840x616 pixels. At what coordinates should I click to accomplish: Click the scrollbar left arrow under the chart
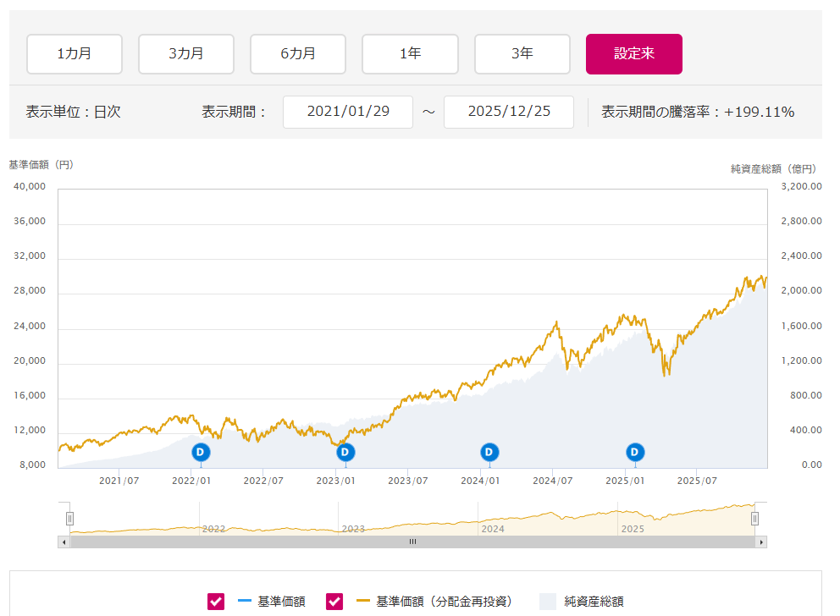click(x=64, y=542)
